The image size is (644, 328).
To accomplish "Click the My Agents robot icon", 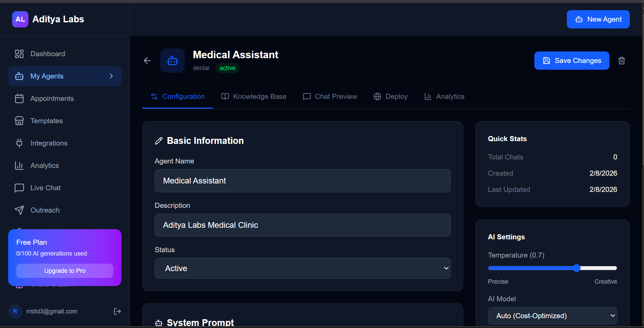I will [19, 76].
